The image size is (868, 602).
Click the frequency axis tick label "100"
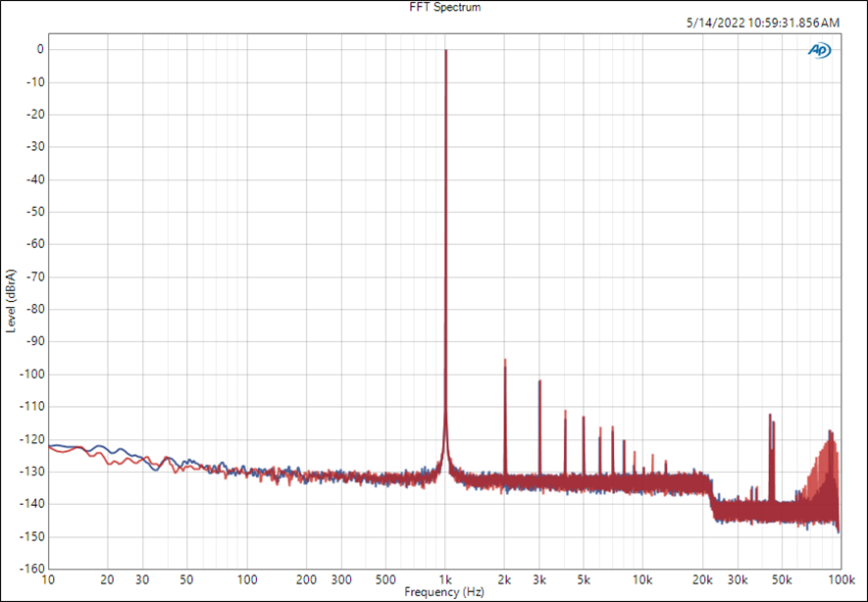tap(247, 579)
